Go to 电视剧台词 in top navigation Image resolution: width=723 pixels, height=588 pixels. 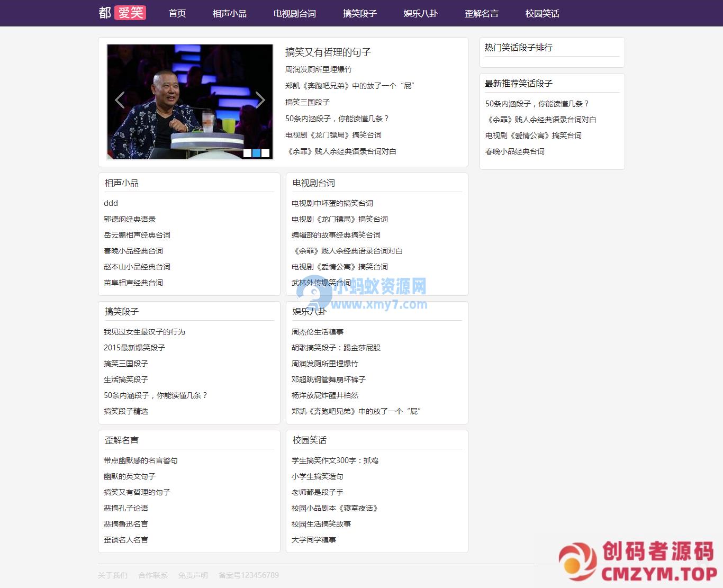click(294, 13)
